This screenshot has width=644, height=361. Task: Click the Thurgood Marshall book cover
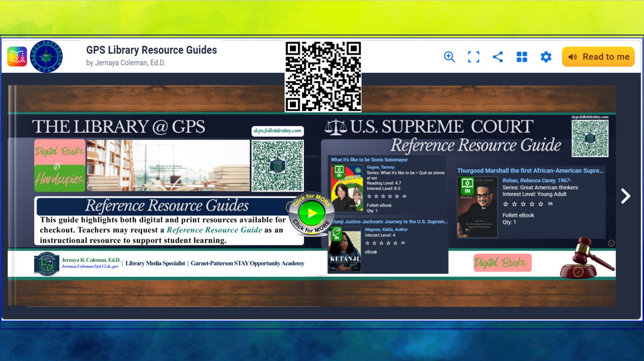477,207
